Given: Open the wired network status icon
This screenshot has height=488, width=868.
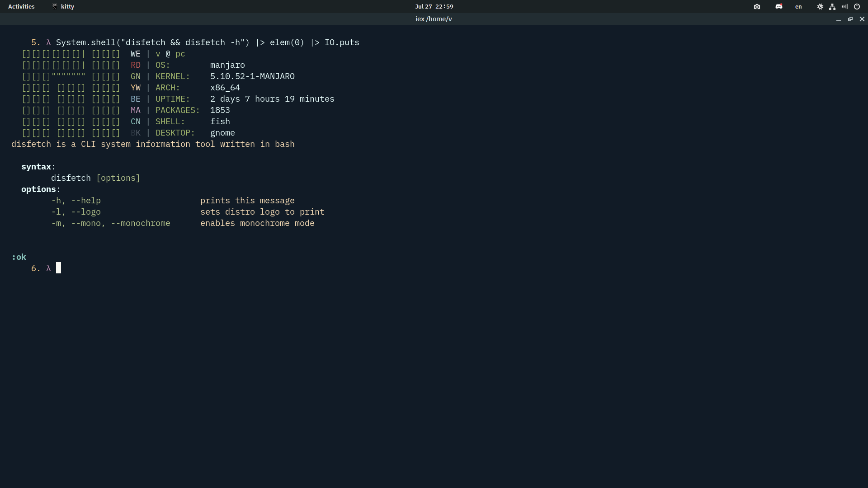Looking at the screenshot, I should 832,7.
